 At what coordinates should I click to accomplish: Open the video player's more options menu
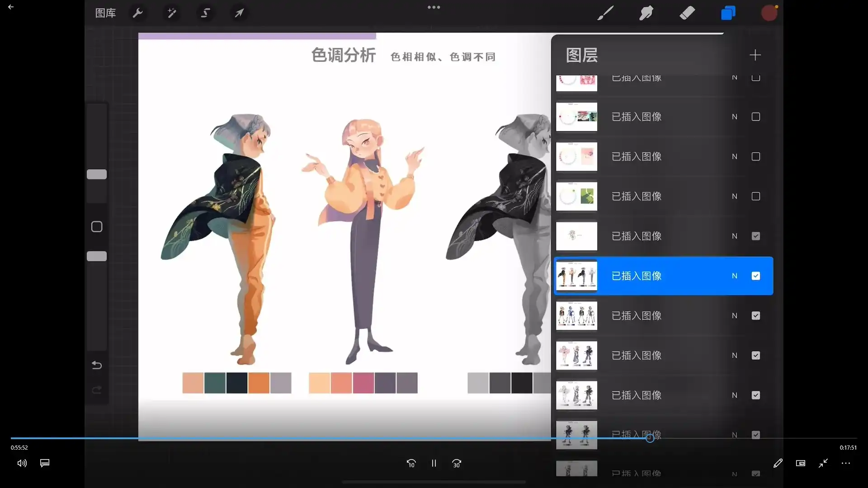tap(846, 463)
